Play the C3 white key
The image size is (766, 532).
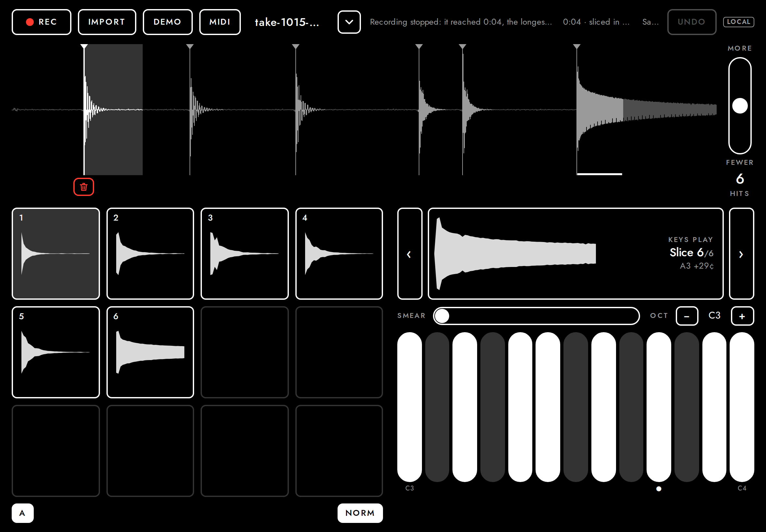coord(410,407)
